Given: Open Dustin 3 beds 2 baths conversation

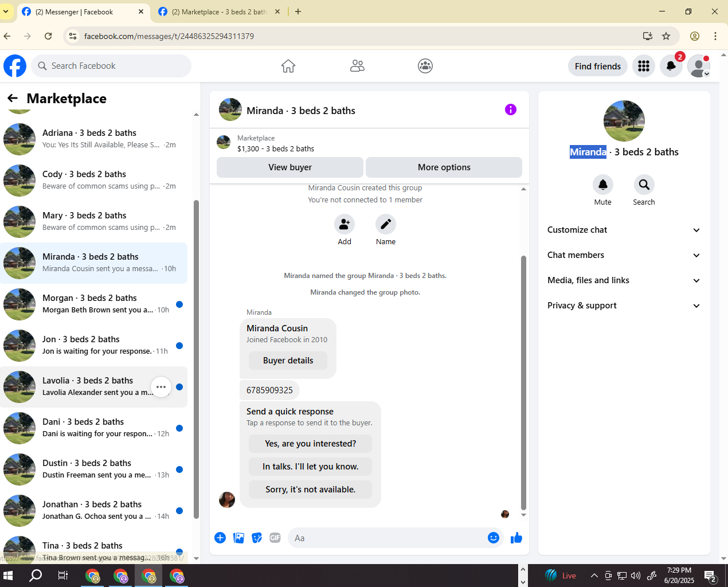Looking at the screenshot, I should point(94,469).
